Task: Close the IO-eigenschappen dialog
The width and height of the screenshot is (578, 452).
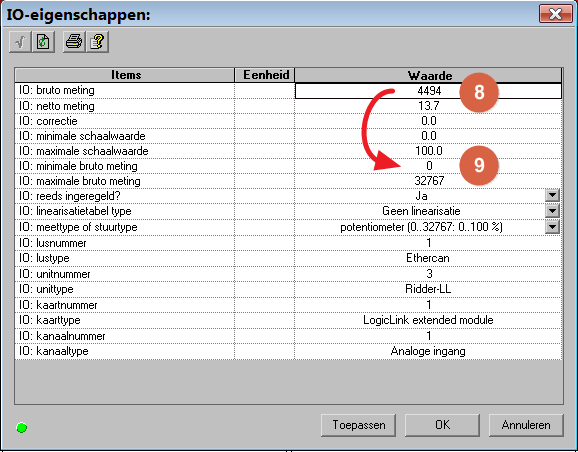Action: click(555, 14)
